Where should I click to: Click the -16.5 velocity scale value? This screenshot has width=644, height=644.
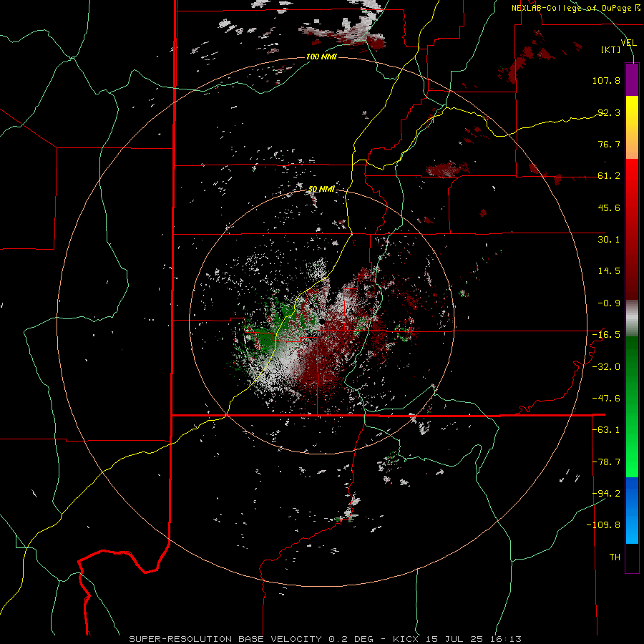[606, 335]
